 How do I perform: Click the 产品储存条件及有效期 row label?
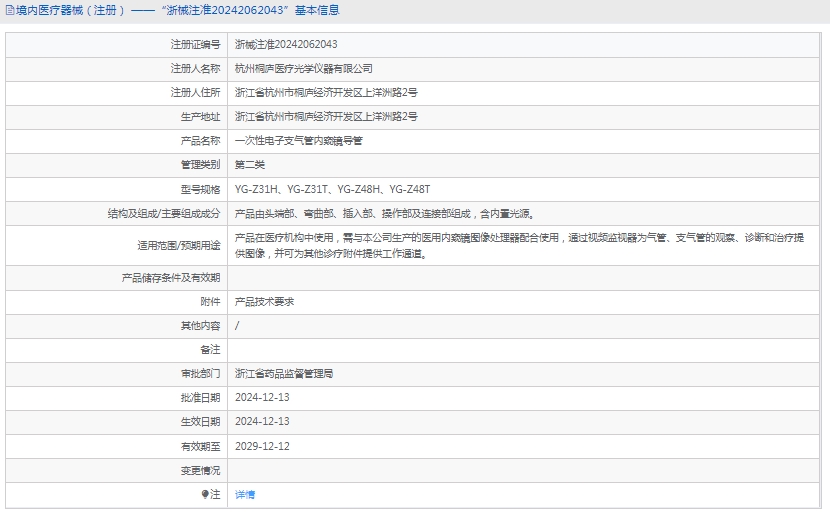(x=170, y=277)
